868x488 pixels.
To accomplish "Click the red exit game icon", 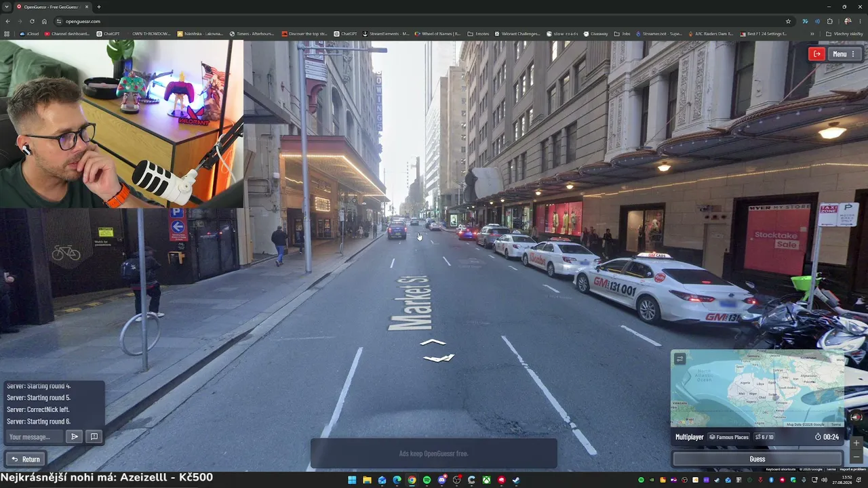I will point(816,54).
